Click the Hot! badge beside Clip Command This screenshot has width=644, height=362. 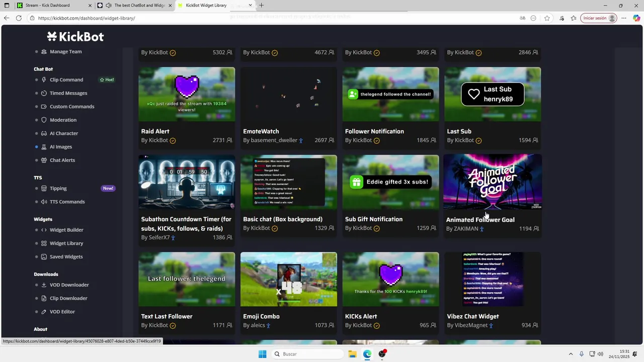click(x=107, y=79)
